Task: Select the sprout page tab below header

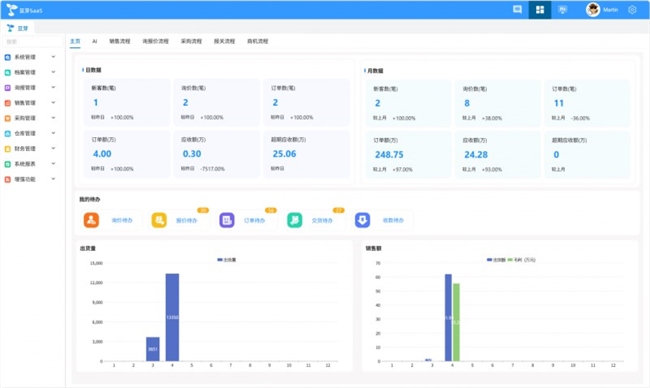Action: pyautogui.click(x=18, y=28)
